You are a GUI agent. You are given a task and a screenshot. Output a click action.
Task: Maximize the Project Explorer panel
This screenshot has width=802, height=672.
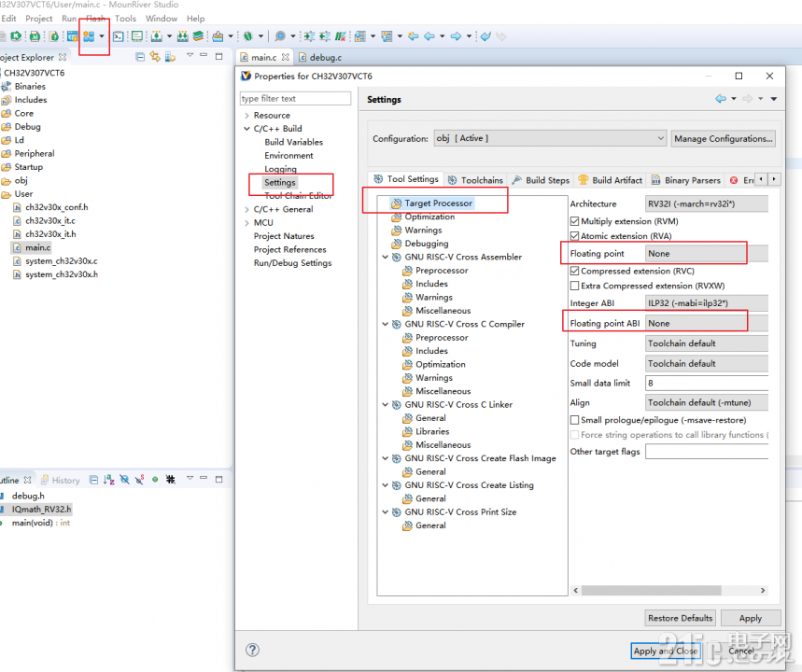click(218, 56)
